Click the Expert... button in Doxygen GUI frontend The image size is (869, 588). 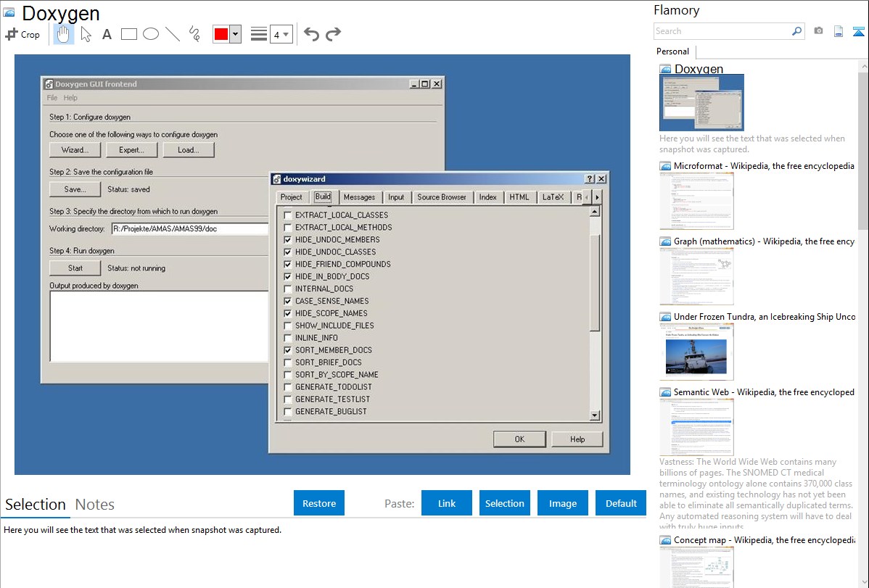pos(131,149)
